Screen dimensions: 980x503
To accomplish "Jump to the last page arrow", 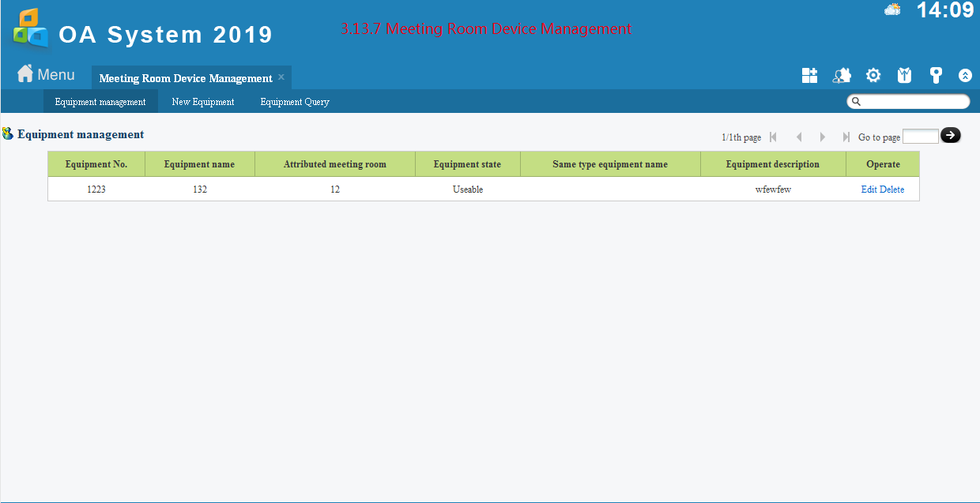I will 846,137.
